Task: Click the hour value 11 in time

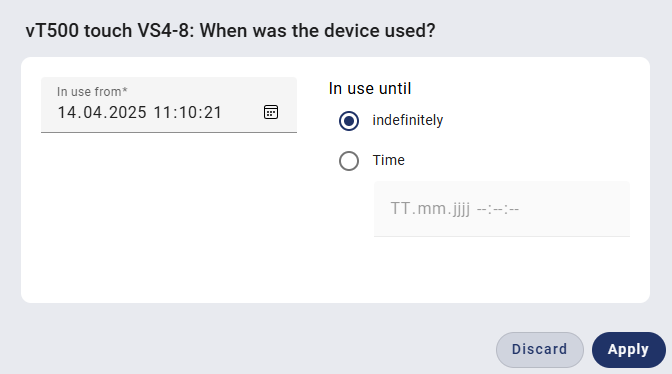Action: 162,113
